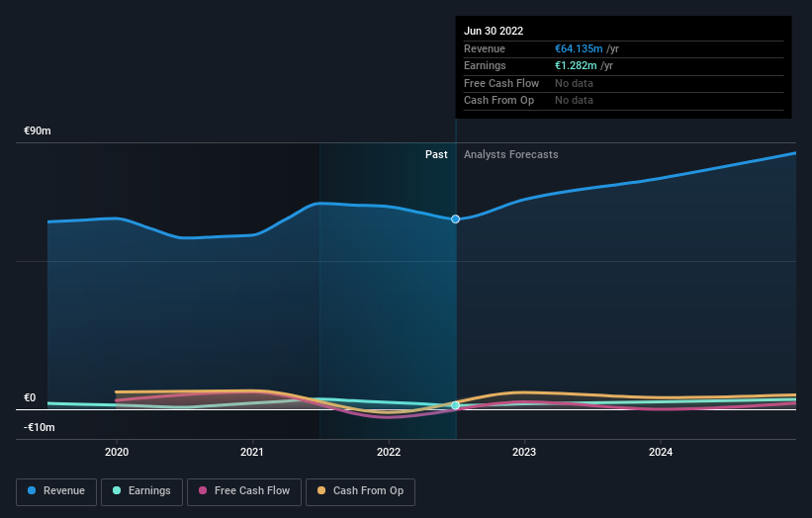The image size is (812, 518).
Task: Toggle the Earnings legend series
Action: coord(141,491)
